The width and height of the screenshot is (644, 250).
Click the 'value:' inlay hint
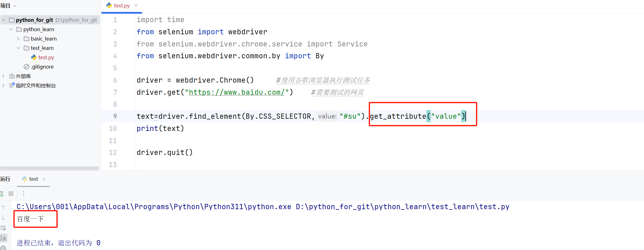tap(327, 116)
